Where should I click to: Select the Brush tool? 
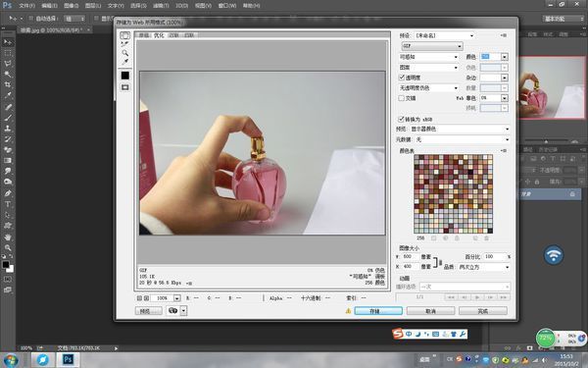point(8,117)
